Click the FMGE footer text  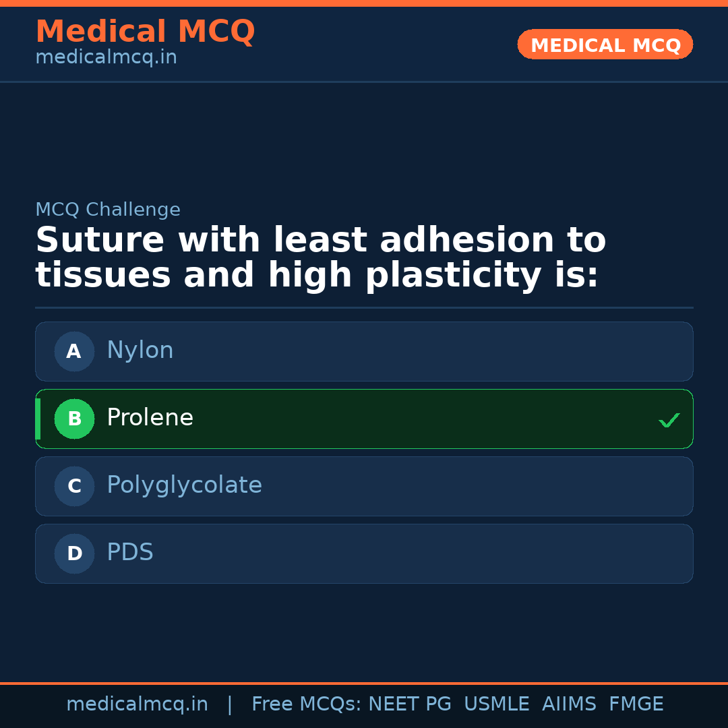(x=636, y=704)
